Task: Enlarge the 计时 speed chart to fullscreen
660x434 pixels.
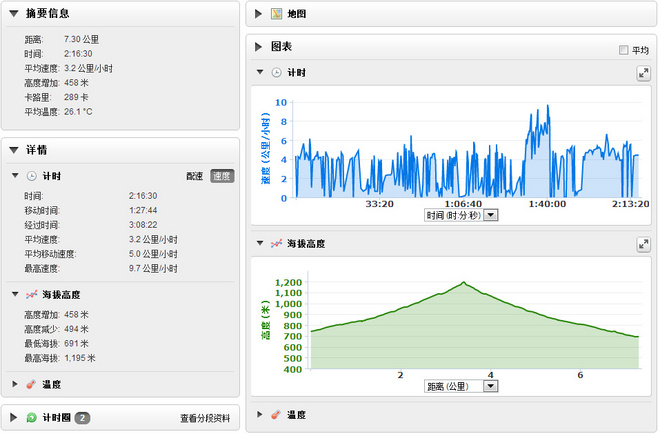Action: pos(643,73)
